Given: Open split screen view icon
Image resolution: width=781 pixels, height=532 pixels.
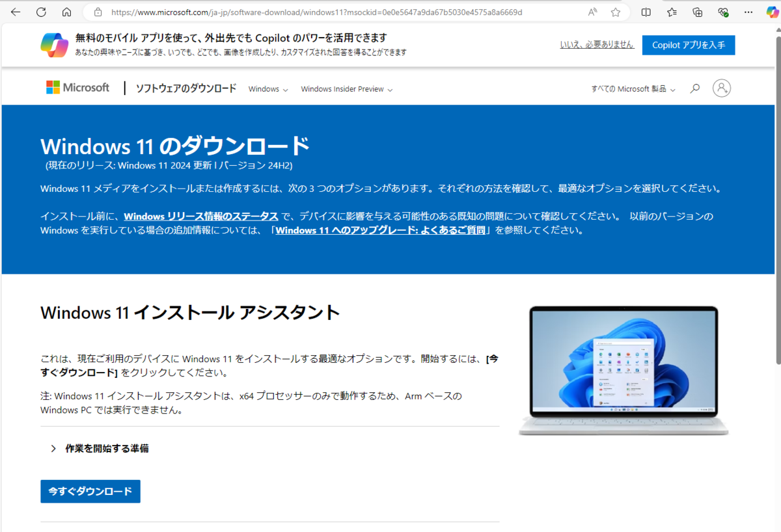Looking at the screenshot, I should (x=646, y=12).
